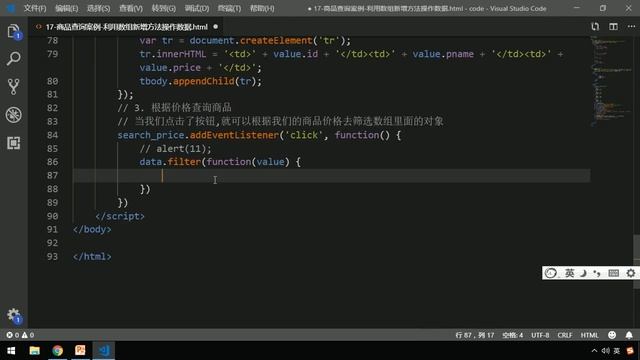This screenshot has height=360, width=640.
Task: Click the feedback smiley in status bar
Action: pyautogui.click(x=612, y=335)
